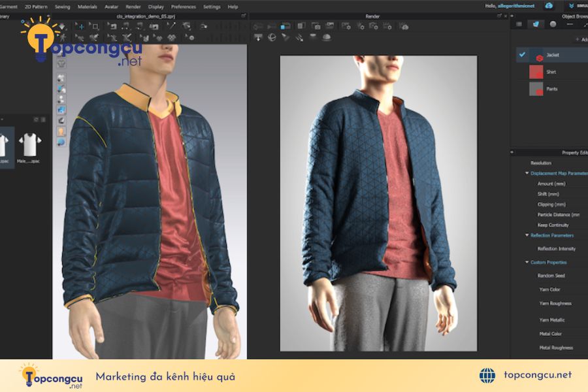Click the blue sphere icon in 3D sidebar
The width and height of the screenshot is (588, 392).
coord(61,142)
